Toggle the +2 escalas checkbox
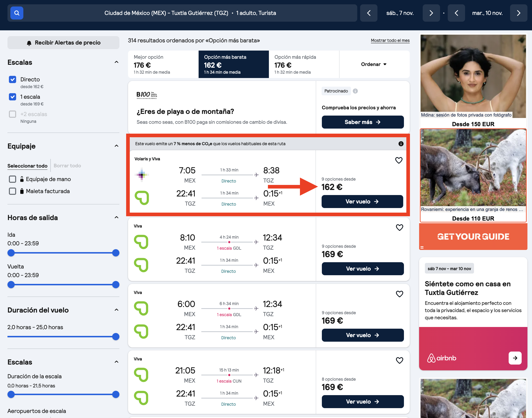The image size is (532, 418). (13, 114)
